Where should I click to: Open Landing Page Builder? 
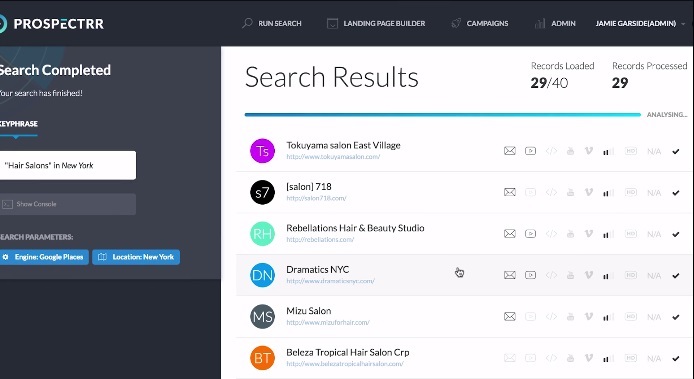[376, 23]
